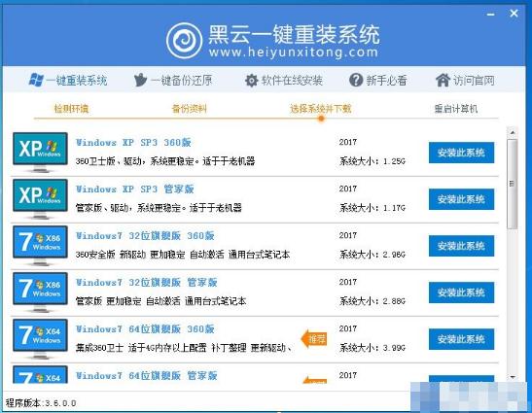Click the description 管家版 更加稳定 自动激活

160,301
